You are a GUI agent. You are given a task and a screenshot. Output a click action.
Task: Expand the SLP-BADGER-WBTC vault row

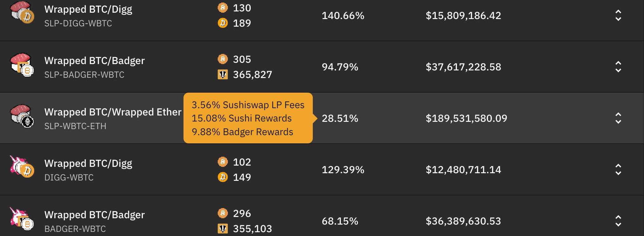(618, 67)
